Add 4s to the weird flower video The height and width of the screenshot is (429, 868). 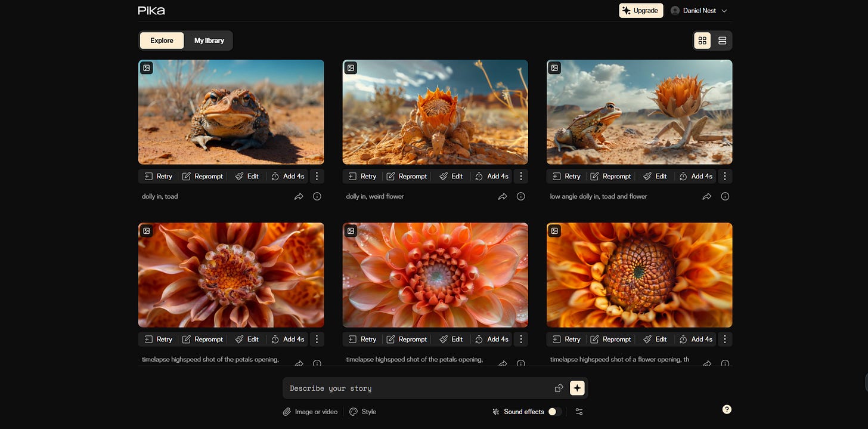pos(491,176)
